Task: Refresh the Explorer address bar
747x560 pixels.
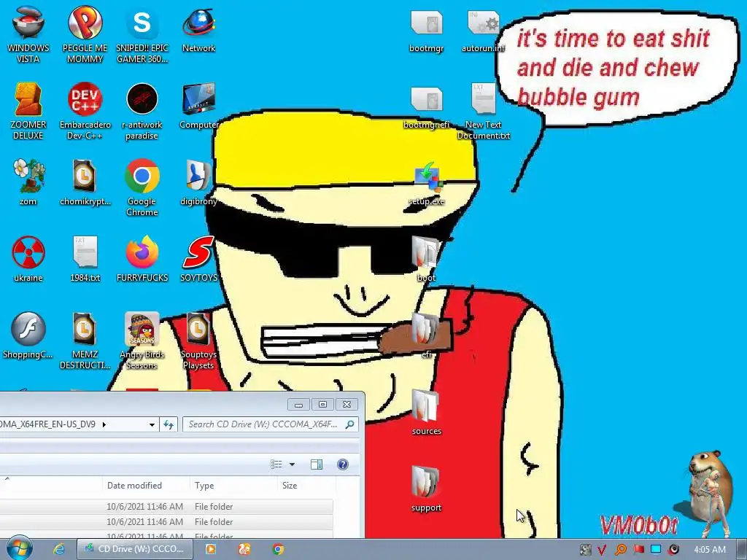Action: point(169,424)
